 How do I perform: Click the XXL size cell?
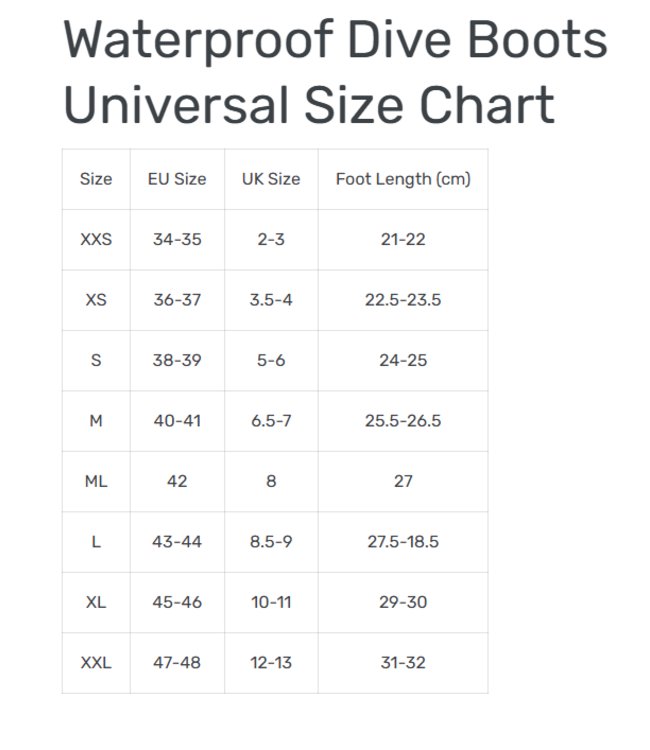(96, 662)
